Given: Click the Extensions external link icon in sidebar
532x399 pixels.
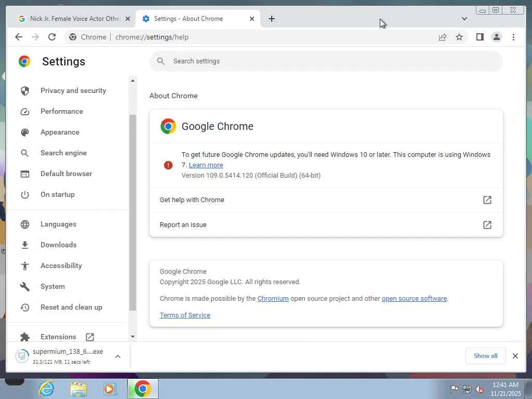Looking at the screenshot, I should pyautogui.click(x=90, y=337).
